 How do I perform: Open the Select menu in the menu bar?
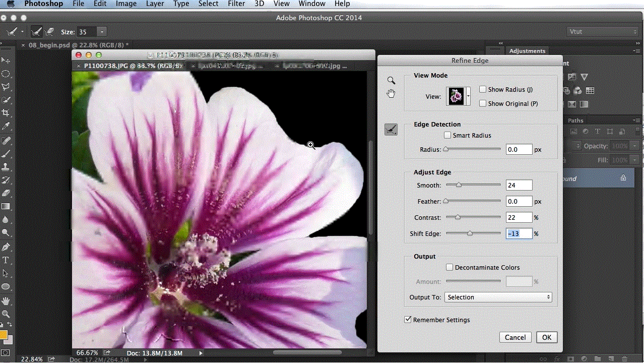point(208,4)
